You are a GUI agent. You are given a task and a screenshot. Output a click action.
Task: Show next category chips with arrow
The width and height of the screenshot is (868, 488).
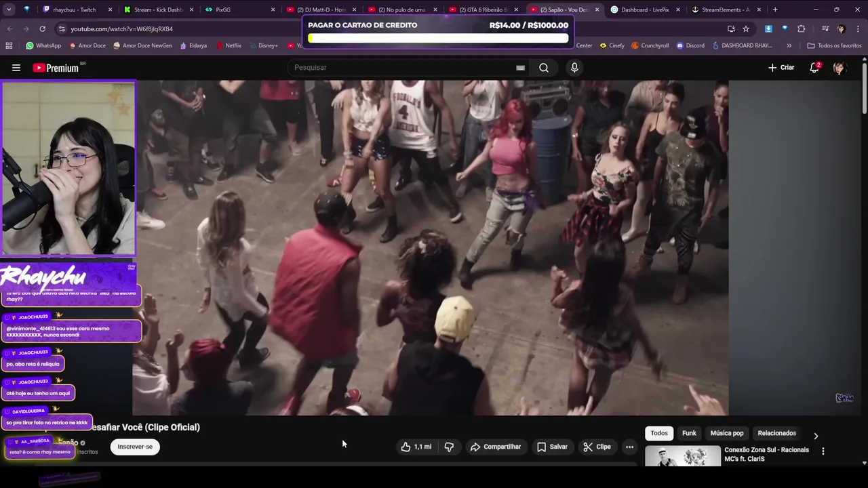tap(816, 436)
